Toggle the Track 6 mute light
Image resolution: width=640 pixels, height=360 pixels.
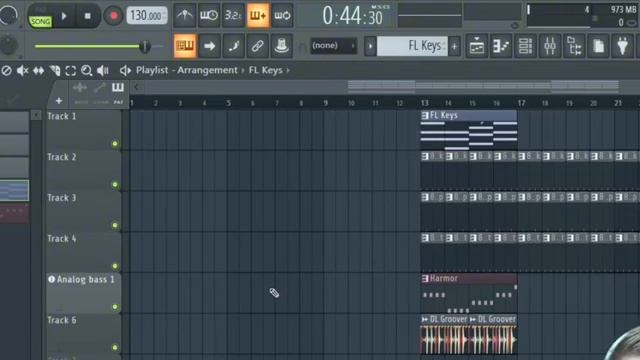click(115, 347)
